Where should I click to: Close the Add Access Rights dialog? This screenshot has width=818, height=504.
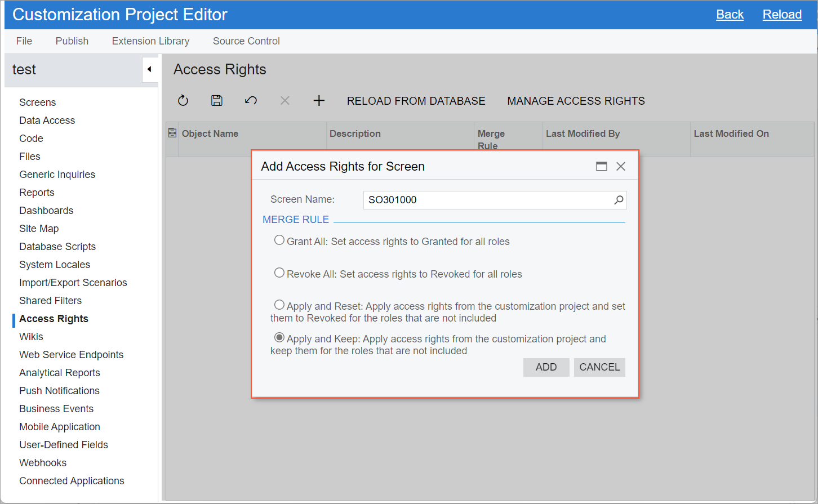[x=621, y=166]
